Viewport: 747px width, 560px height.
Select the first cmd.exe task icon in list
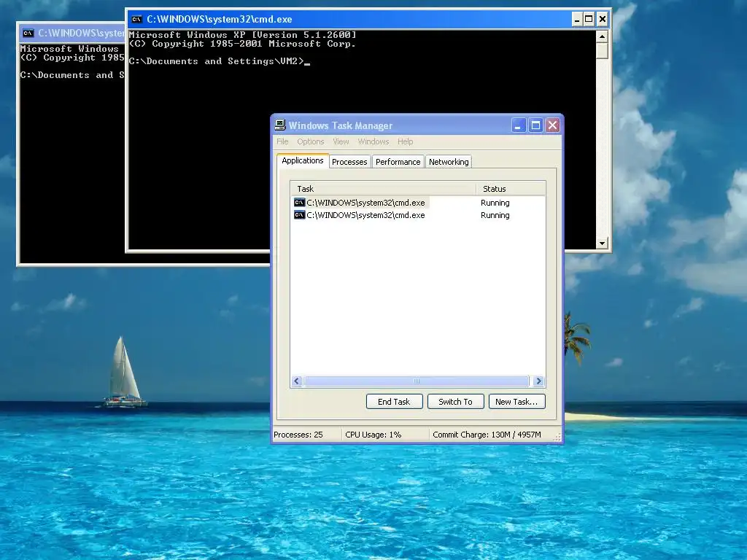[x=299, y=203]
